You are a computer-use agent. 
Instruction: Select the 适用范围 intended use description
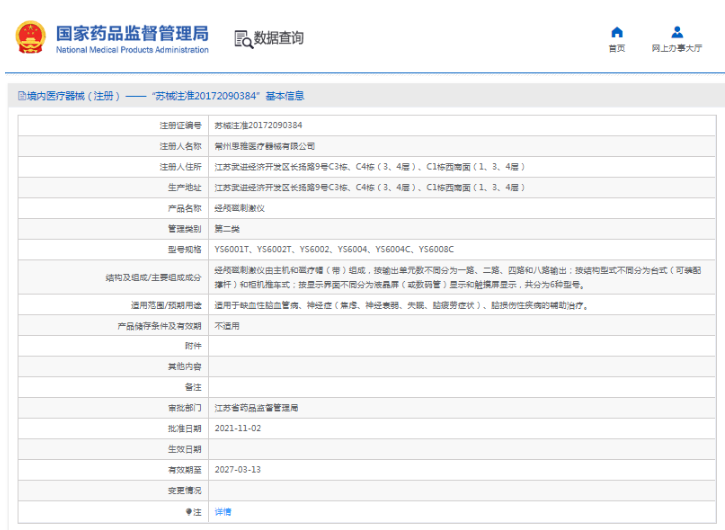pyautogui.click(x=401, y=305)
